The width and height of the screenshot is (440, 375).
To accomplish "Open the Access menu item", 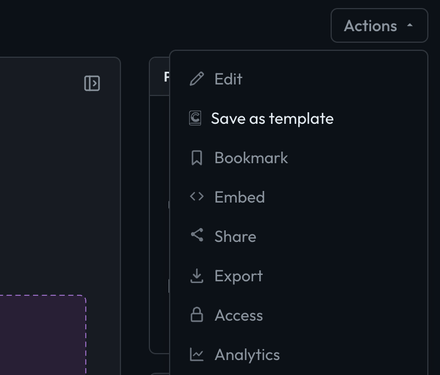I will [299, 315].
